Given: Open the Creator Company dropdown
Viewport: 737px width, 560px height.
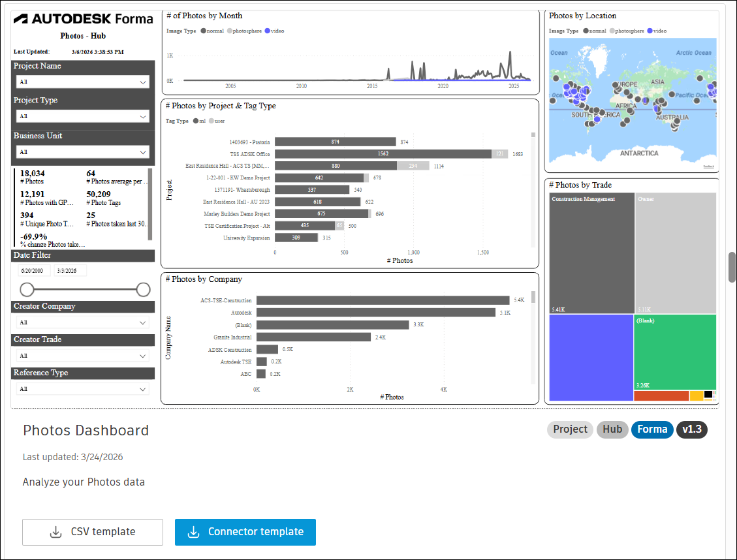Looking at the screenshot, I should (x=83, y=323).
